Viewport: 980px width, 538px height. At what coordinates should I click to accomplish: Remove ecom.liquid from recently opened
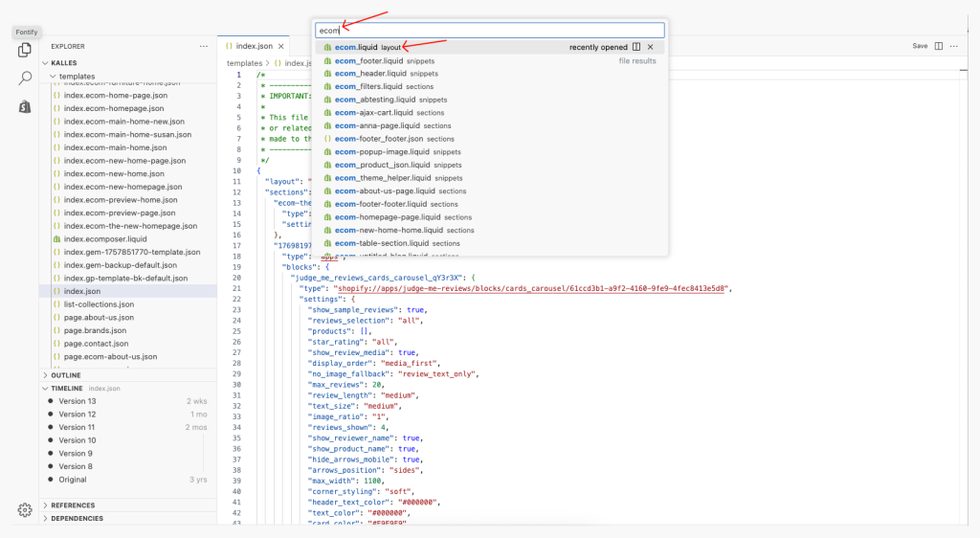[x=651, y=47]
